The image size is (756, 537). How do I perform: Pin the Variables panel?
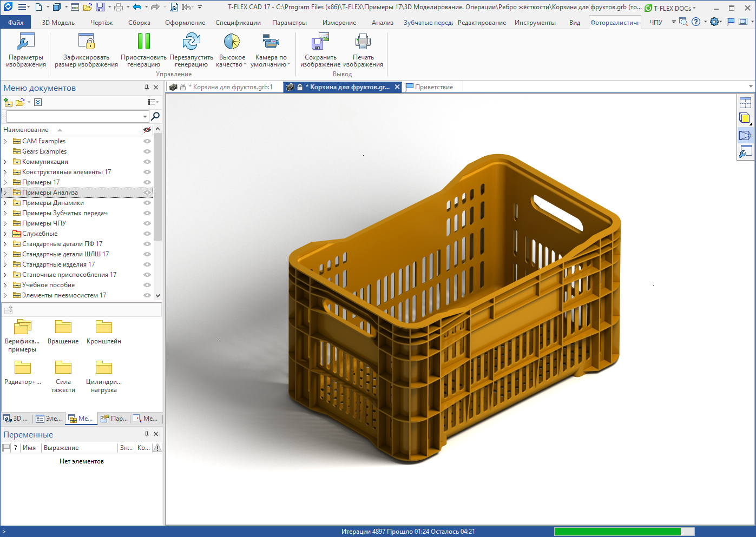[147, 434]
